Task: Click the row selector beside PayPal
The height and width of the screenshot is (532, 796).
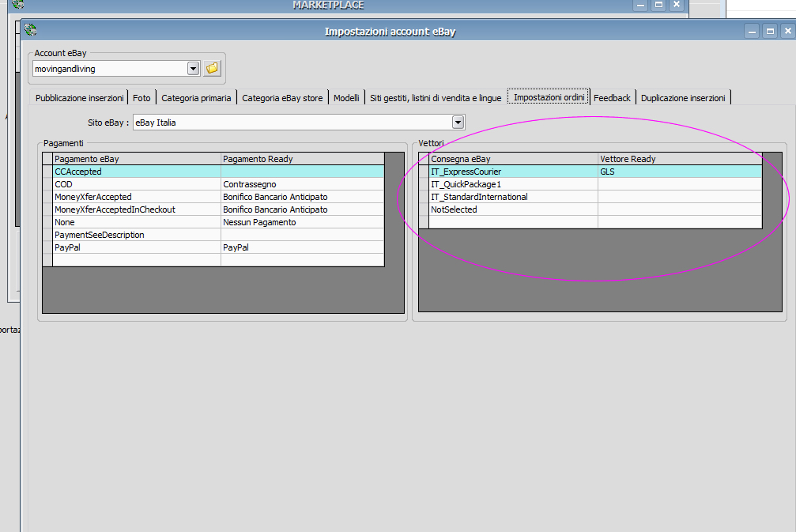Action: (47, 247)
